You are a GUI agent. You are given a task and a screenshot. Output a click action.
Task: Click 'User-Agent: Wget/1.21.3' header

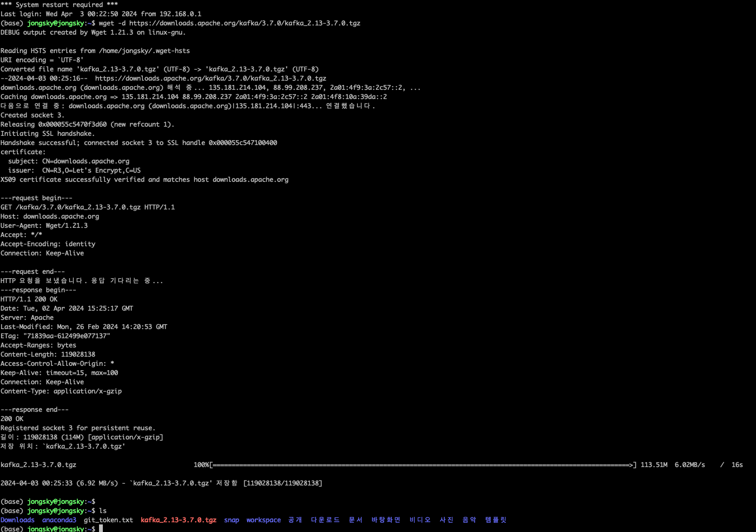[44, 226]
